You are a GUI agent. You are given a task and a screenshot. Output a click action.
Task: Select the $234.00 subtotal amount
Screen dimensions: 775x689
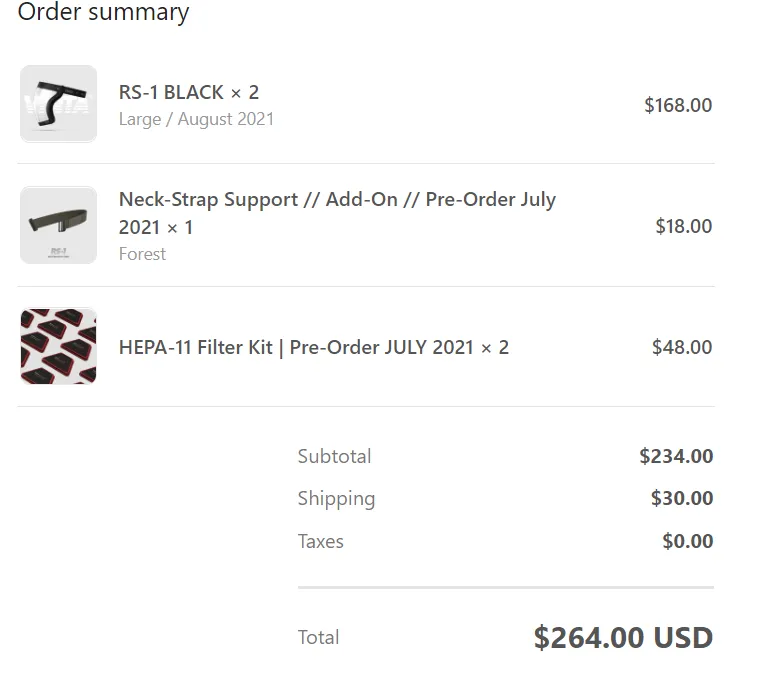click(x=676, y=456)
